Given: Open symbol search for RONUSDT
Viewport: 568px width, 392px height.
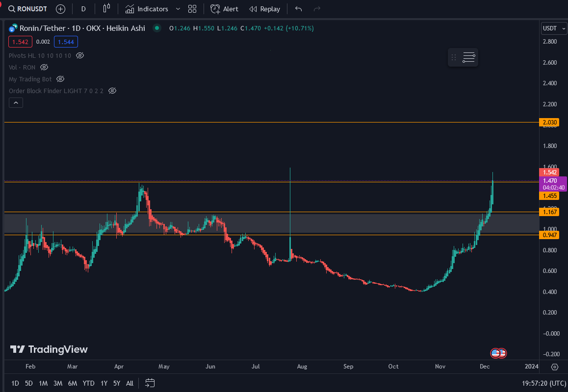Looking at the screenshot, I should [x=27, y=9].
